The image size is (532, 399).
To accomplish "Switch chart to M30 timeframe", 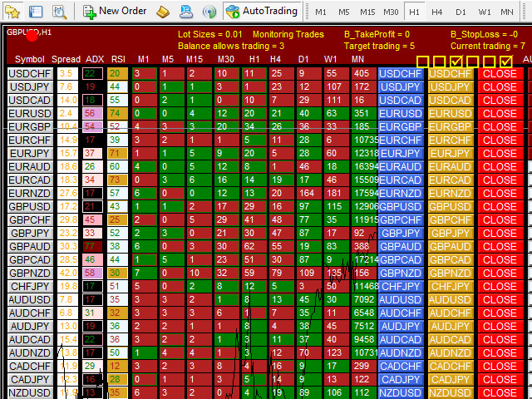I will coord(391,12).
